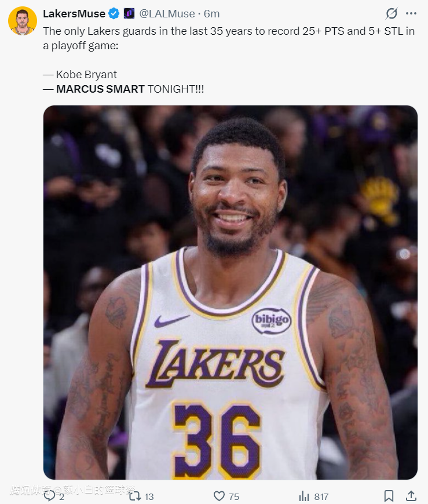Click the purple affiliate badge icon
This screenshot has width=428, height=504.
pyautogui.click(x=129, y=13)
